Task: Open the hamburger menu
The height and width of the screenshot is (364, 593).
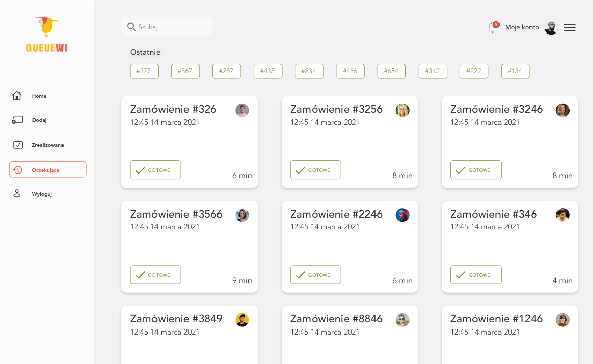Action: [x=570, y=27]
